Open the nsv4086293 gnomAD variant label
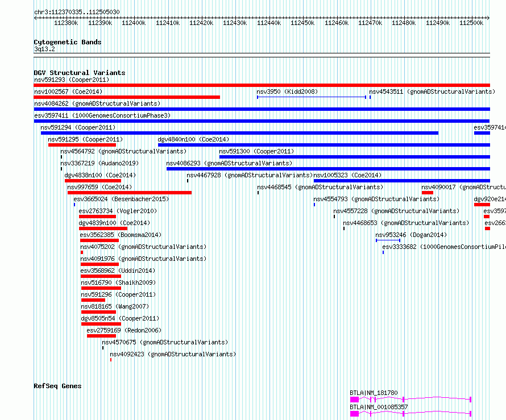506x420 pixels. pos(229,163)
